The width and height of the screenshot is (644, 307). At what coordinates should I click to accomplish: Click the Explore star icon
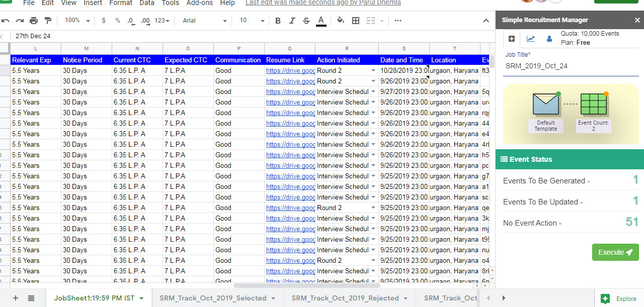[605, 298]
